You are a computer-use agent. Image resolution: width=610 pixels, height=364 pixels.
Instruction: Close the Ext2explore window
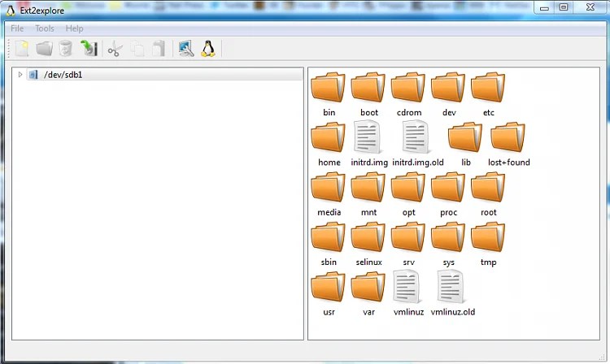point(590,7)
